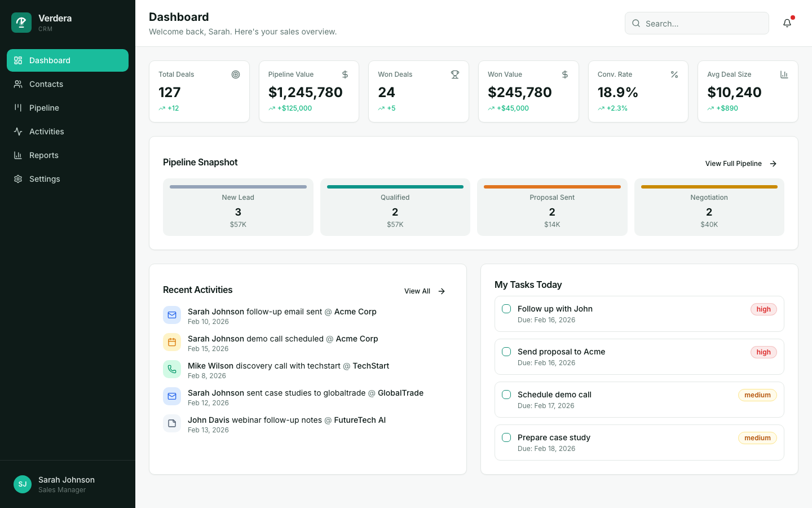Screen dimensions: 812x508
Task: Open the notifications bell
Action: coord(787,23)
